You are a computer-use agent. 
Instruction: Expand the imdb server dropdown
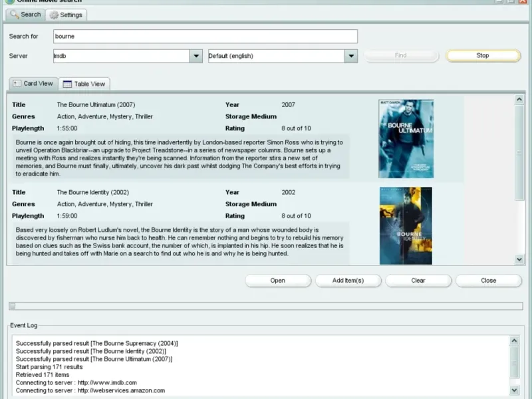(196, 56)
